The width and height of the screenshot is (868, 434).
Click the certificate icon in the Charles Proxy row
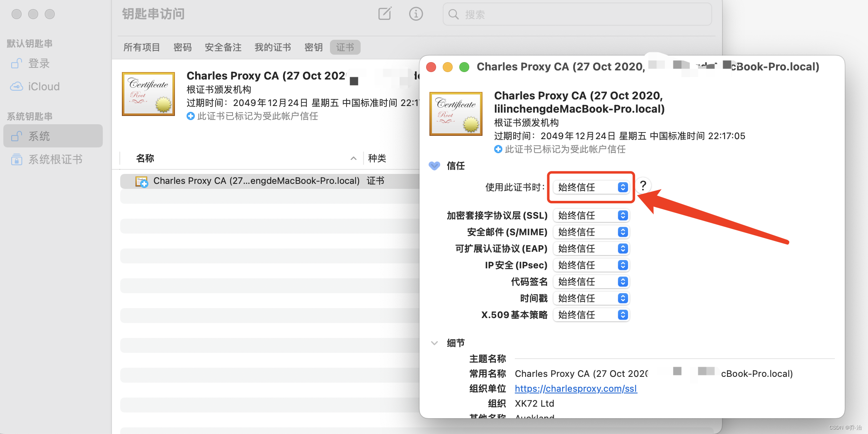[142, 181]
